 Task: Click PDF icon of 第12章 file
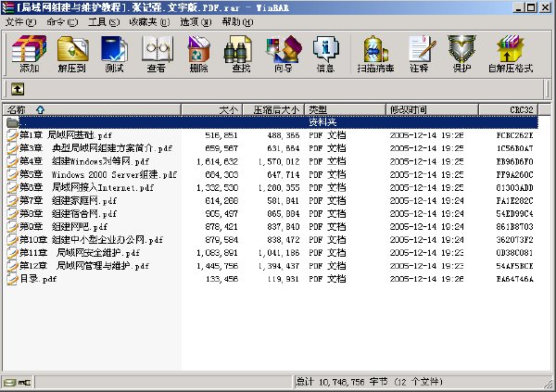(x=12, y=266)
